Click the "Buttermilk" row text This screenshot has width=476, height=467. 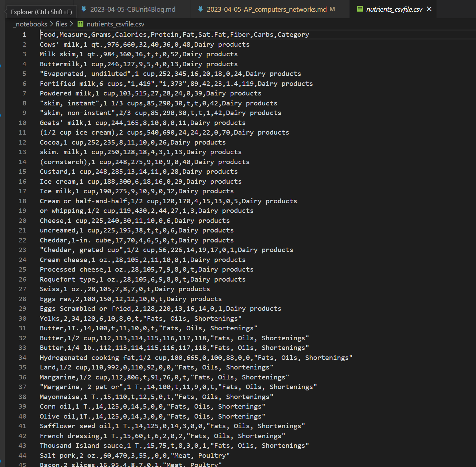(x=139, y=64)
